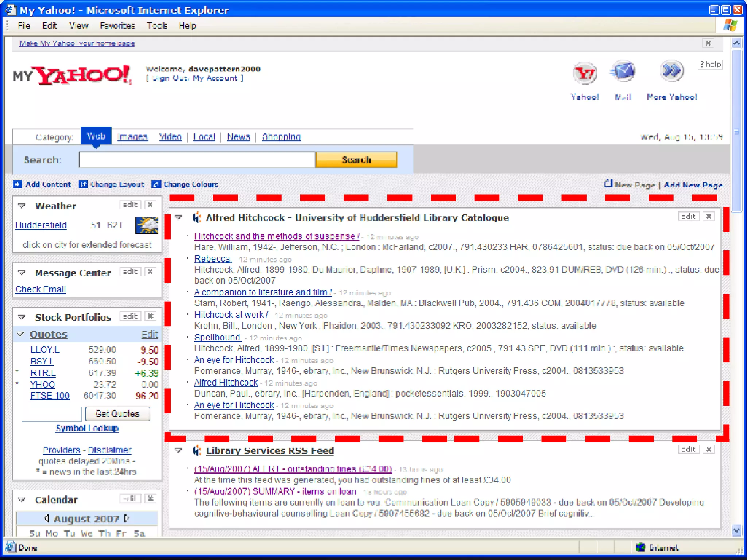Collapse the Weather module triangle
This screenshot has height=560, width=747.
(22, 206)
